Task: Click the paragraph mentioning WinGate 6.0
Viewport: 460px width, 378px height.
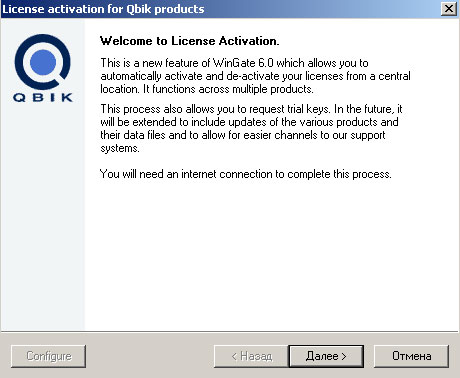Action: pos(255,76)
